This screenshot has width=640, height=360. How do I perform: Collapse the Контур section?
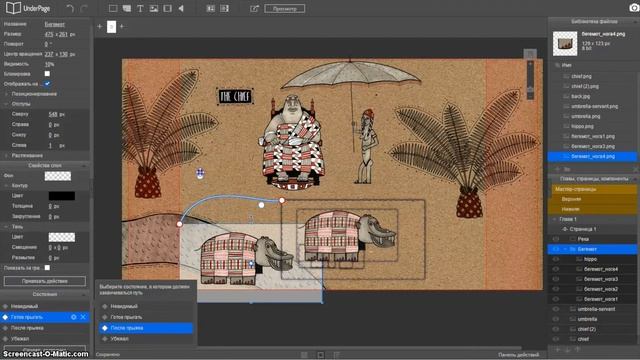click(6, 185)
